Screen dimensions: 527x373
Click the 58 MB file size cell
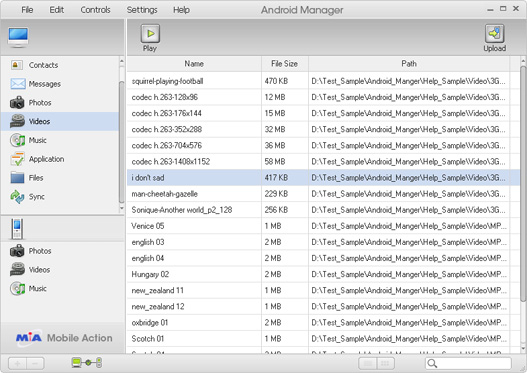click(285, 162)
